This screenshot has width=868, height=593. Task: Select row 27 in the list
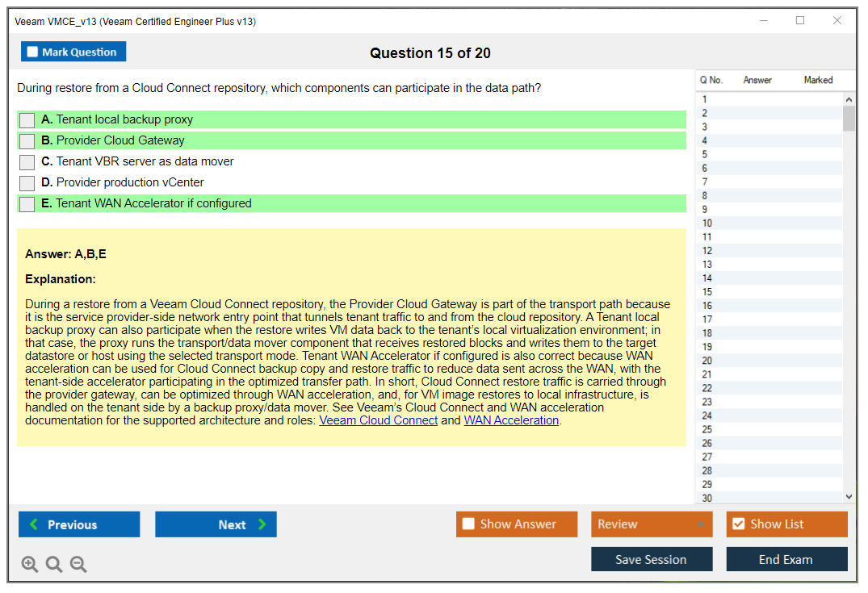(769, 457)
